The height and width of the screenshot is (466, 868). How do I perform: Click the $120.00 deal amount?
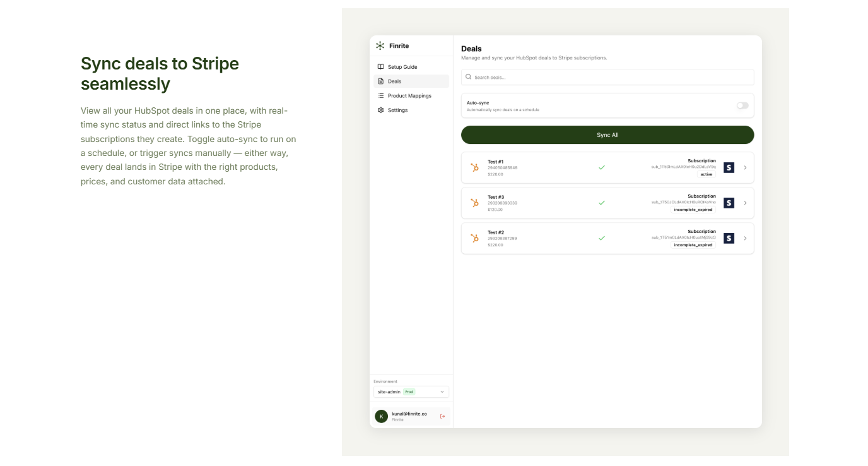[x=495, y=210]
